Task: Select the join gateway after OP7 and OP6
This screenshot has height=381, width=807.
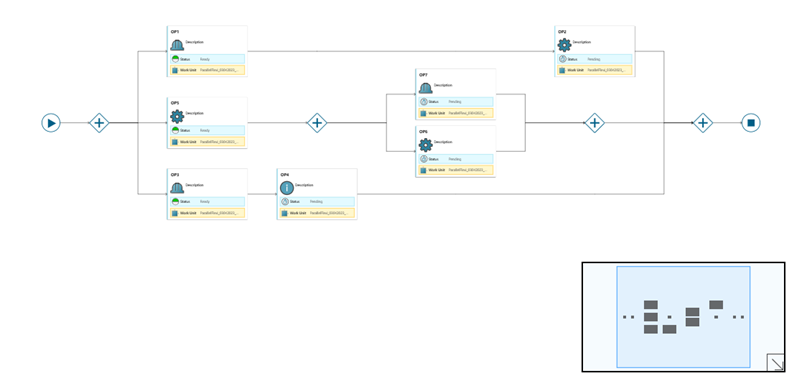Action: pyautogui.click(x=594, y=123)
